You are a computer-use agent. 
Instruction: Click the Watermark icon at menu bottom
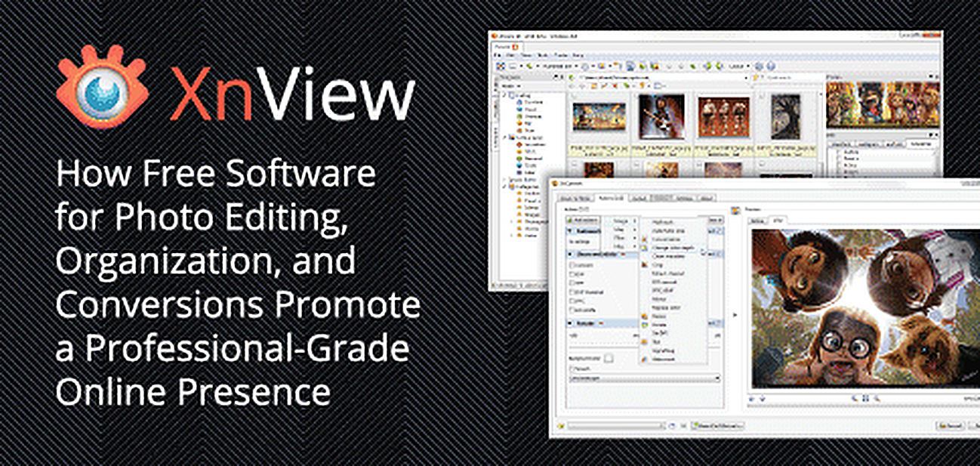[644, 360]
